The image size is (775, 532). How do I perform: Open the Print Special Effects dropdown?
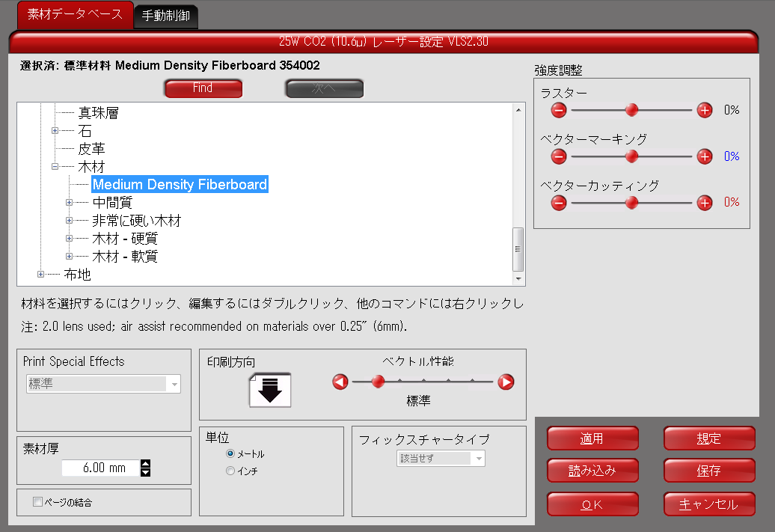click(x=103, y=384)
